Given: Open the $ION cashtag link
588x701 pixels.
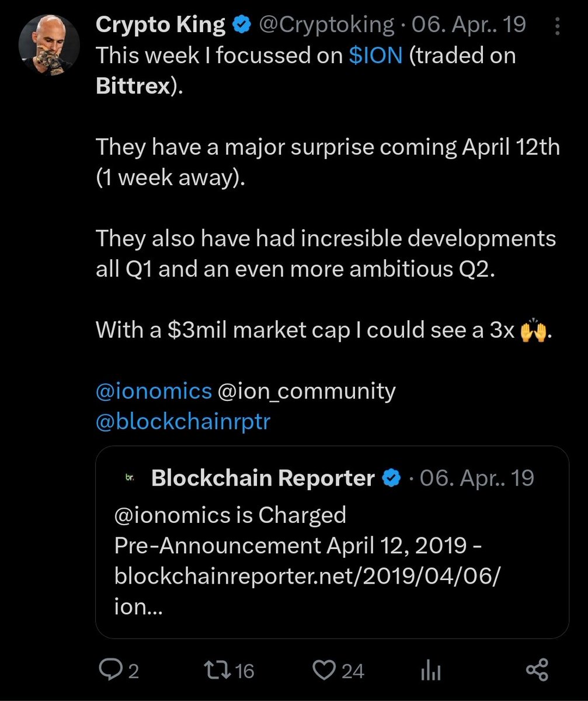Looking at the screenshot, I should pos(375,55).
